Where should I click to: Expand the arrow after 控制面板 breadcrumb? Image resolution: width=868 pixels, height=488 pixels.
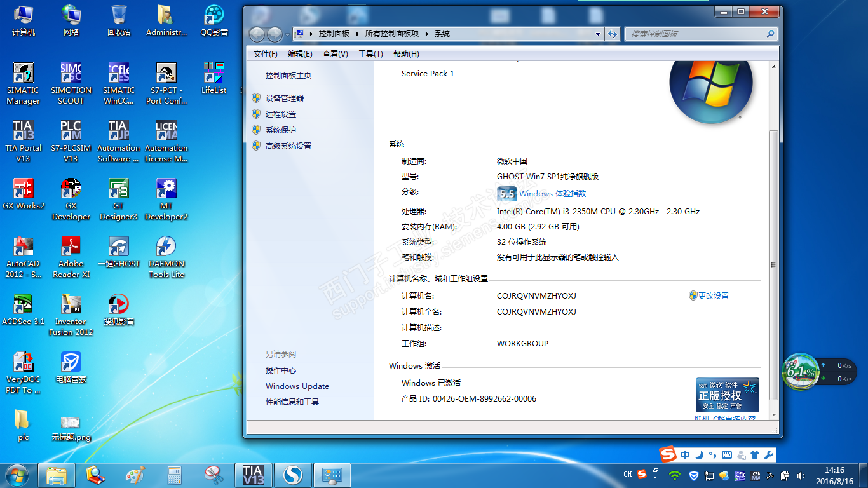pos(357,34)
